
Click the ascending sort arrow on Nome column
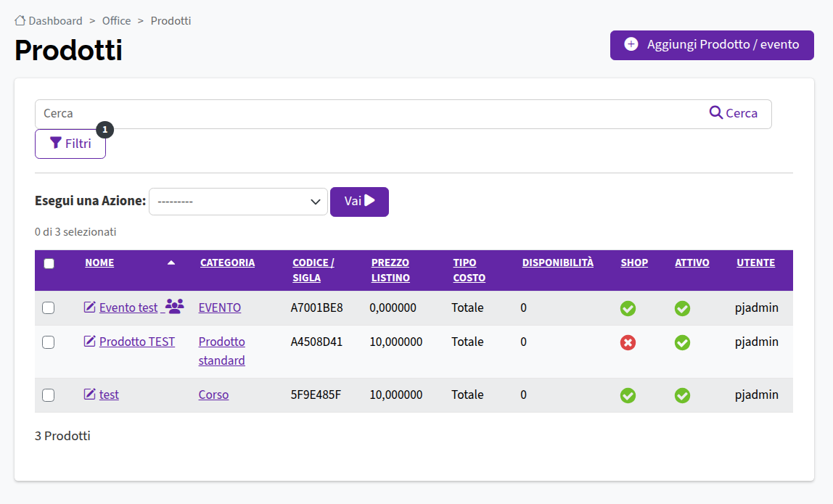[171, 263]
